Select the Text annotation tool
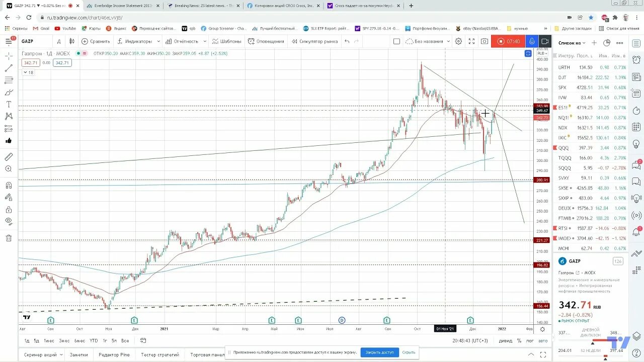The height and width of the screenshot is (362, 644). click(9, 104)
